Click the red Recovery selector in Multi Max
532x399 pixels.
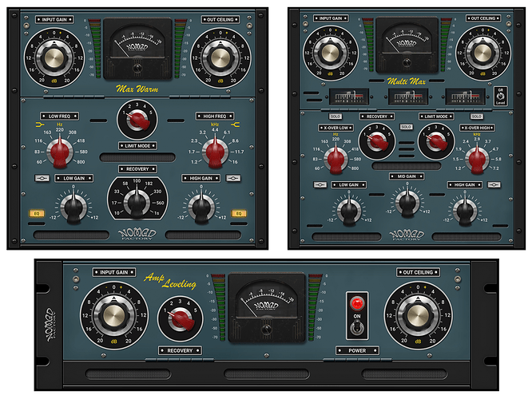[x=377, y=141]
